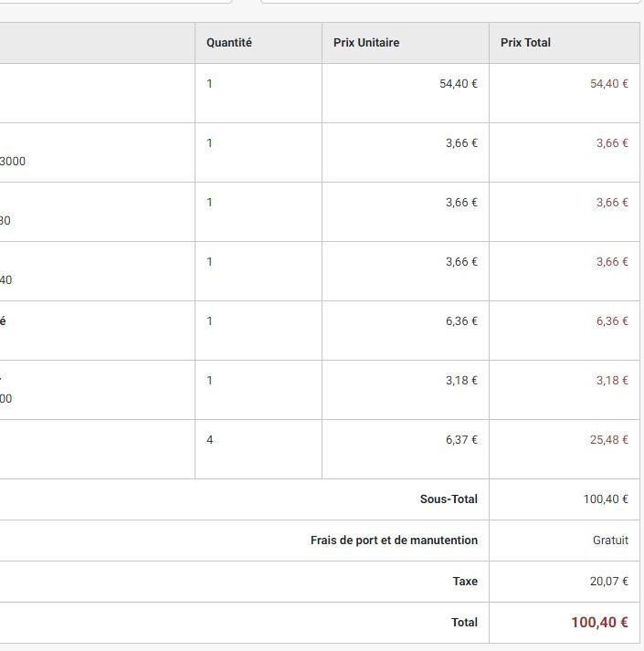Viewport: 644px width, 651px height.
Task: Select the 20,07 € tax amount
Action: coord(608,582)
